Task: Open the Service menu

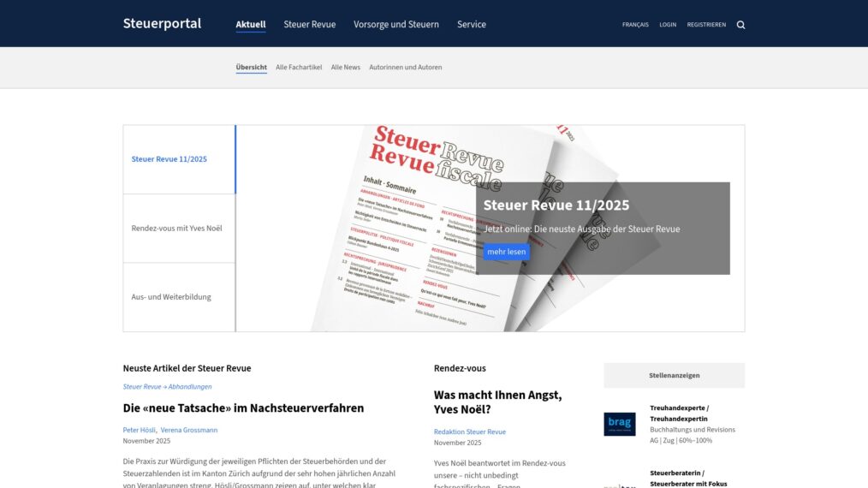Action: pyautogui.click(x=471, y=25)
